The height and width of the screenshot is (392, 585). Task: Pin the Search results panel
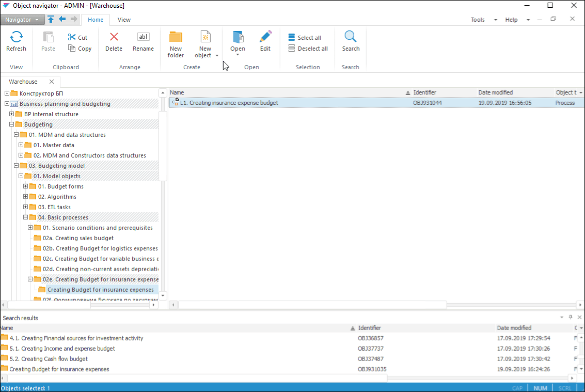[571, 317]
